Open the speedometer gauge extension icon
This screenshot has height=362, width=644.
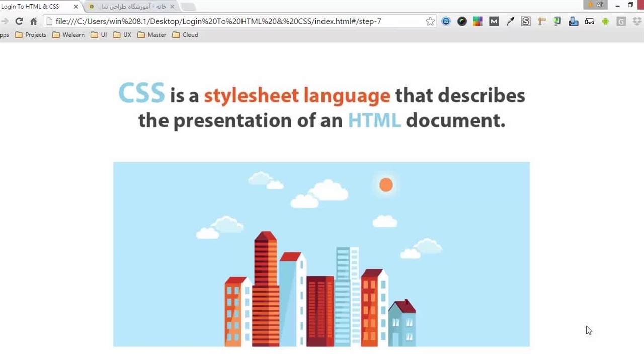462,21
